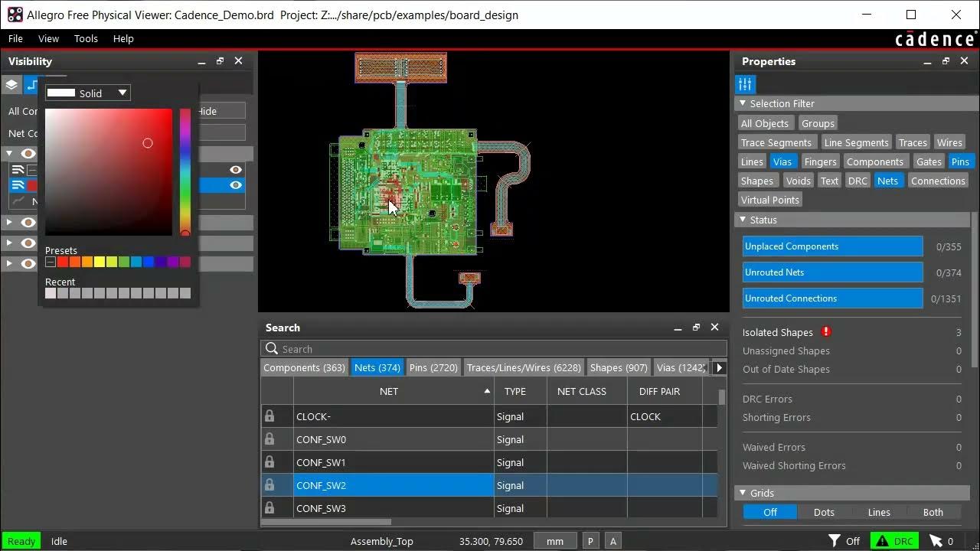This screenshot has width=980, height=551.
Task: Minimize the Properties panel
Action: click(927, 61)
